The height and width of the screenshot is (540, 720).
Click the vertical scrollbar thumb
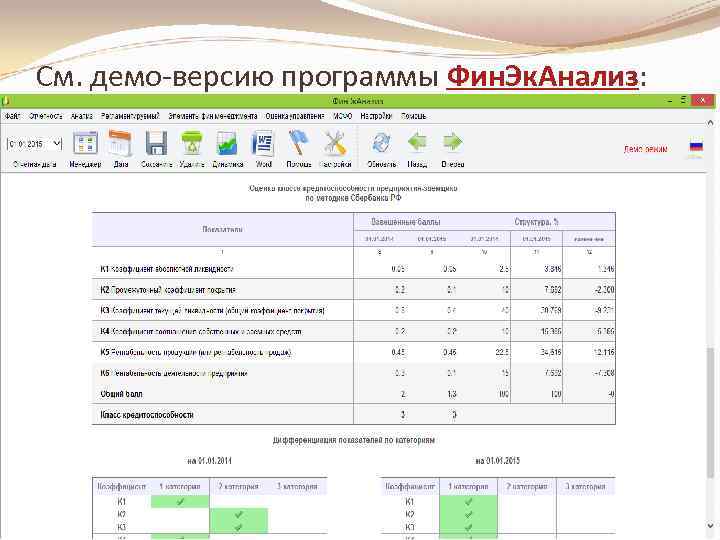(x=710, y=413)
